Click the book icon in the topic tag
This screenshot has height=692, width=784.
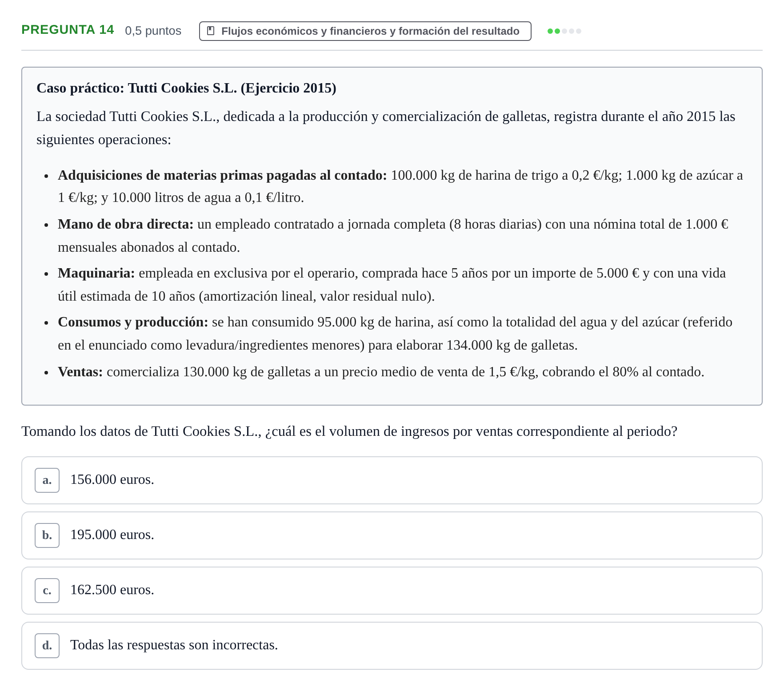click(x=211, y=31)
